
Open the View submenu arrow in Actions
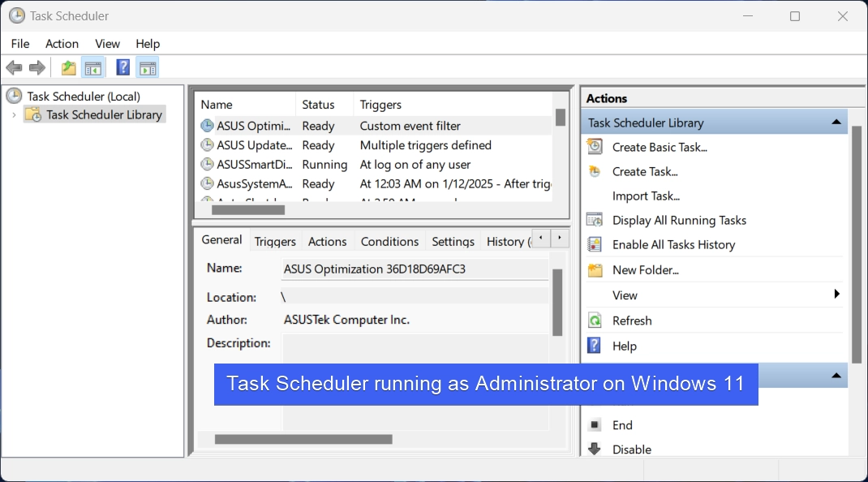pyautogui.click(x=836, y=295)
